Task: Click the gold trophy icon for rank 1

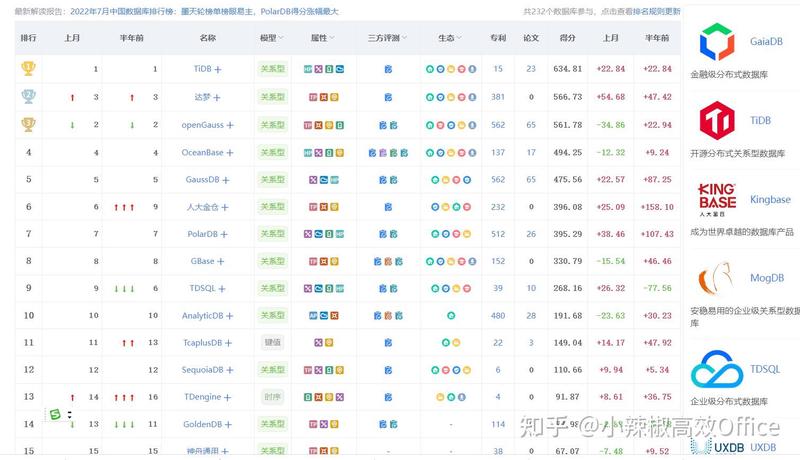Action: (x=29, y=68)
